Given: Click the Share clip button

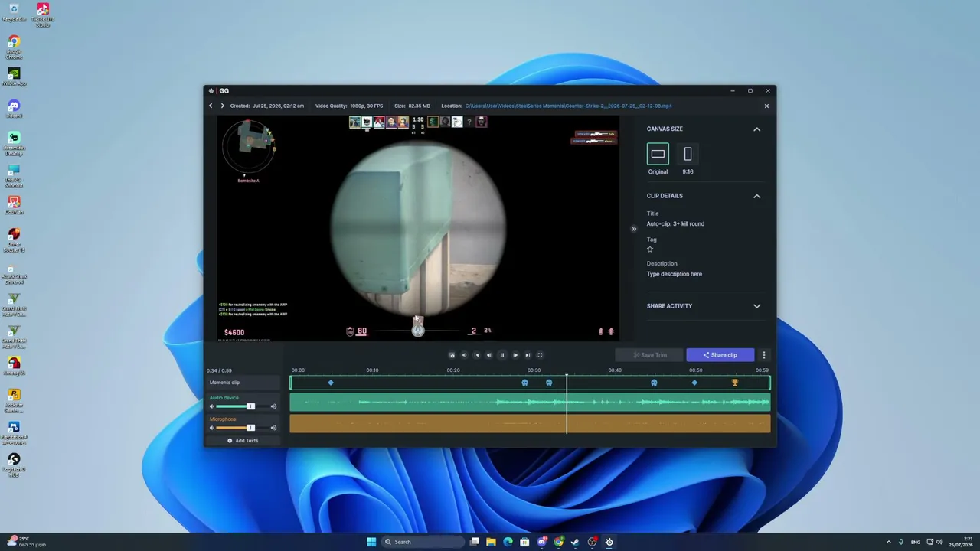Looking at the screenshot, I should click(x=720, y=355).
